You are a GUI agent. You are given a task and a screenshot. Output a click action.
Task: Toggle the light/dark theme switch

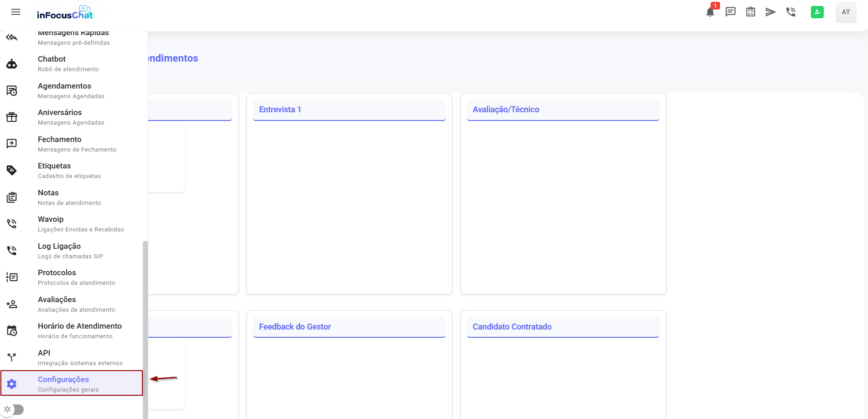[13, 409]
